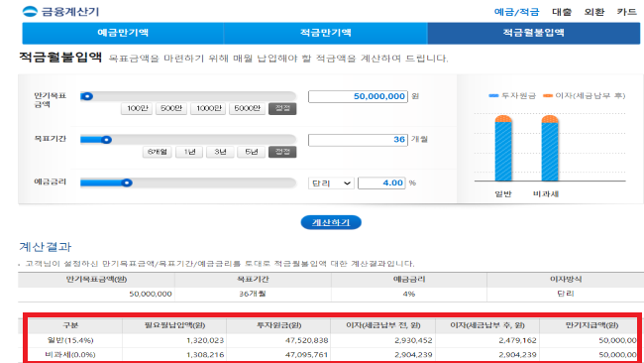Add 100만 to target amount

pos(137,108)
